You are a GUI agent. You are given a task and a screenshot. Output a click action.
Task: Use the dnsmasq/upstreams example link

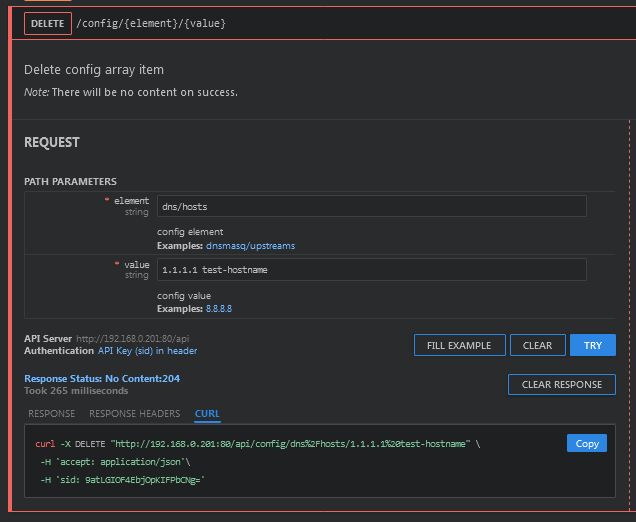tap(250, 245)
